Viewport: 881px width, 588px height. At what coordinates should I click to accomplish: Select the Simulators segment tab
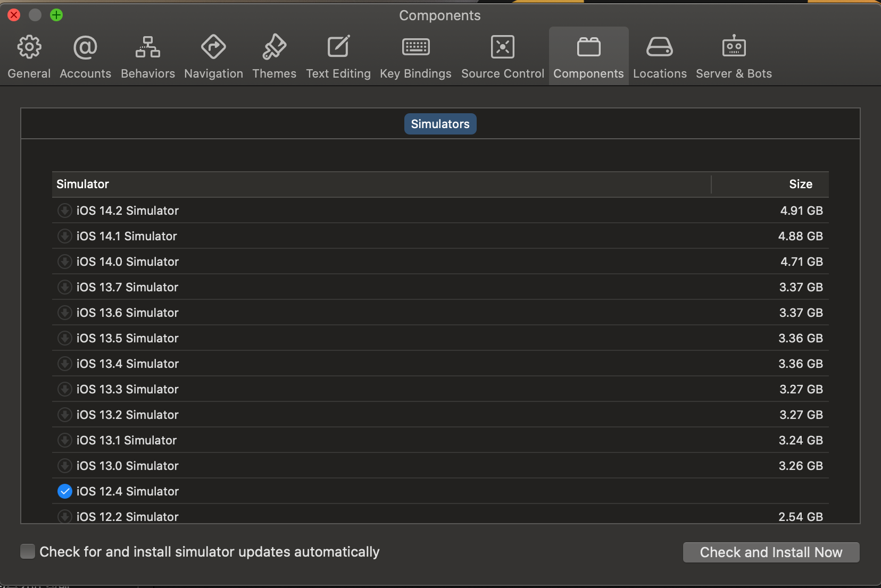440,124
